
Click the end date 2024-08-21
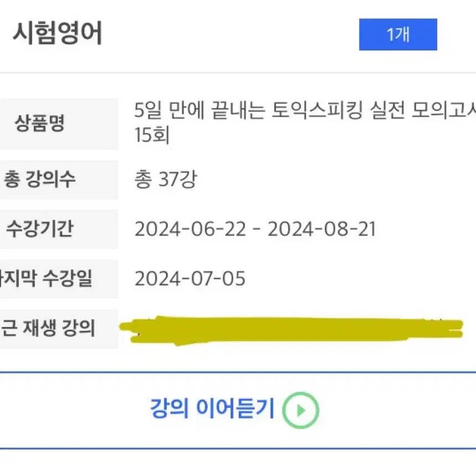coord(321,229)
